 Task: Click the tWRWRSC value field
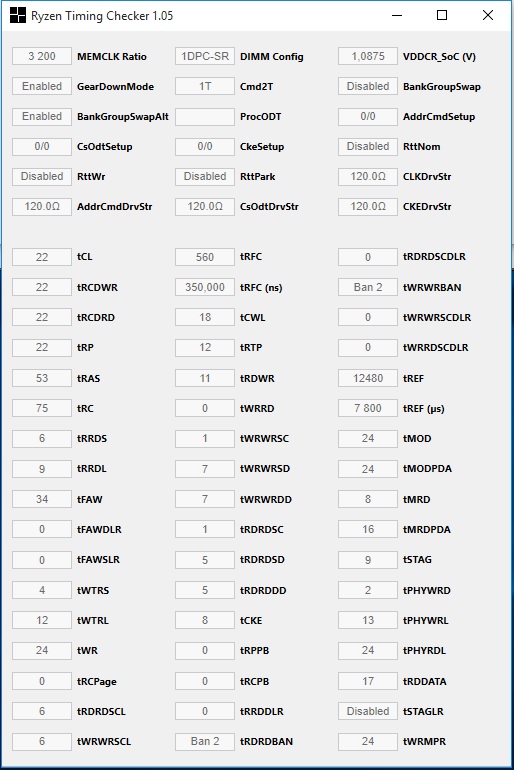[205, 438]
